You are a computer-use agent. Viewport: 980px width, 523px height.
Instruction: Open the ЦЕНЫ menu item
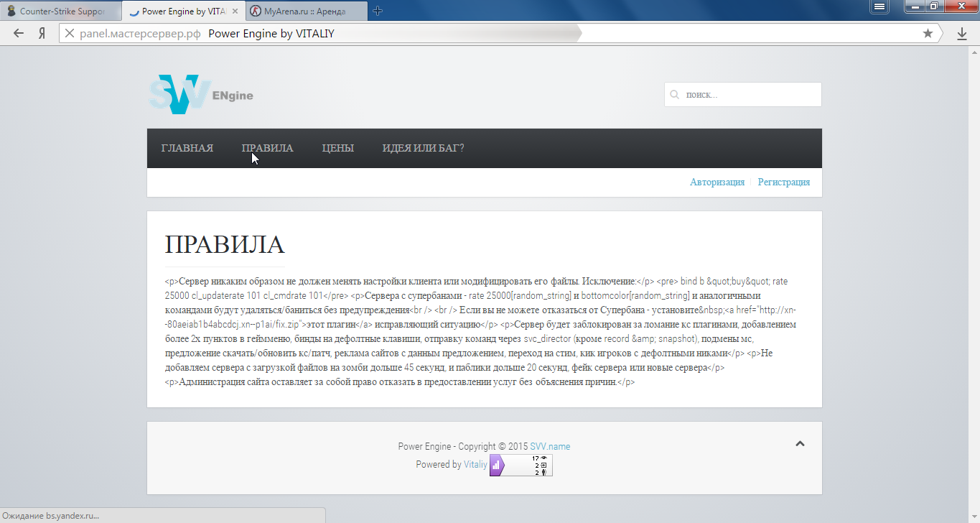click(x=338, y=148)
